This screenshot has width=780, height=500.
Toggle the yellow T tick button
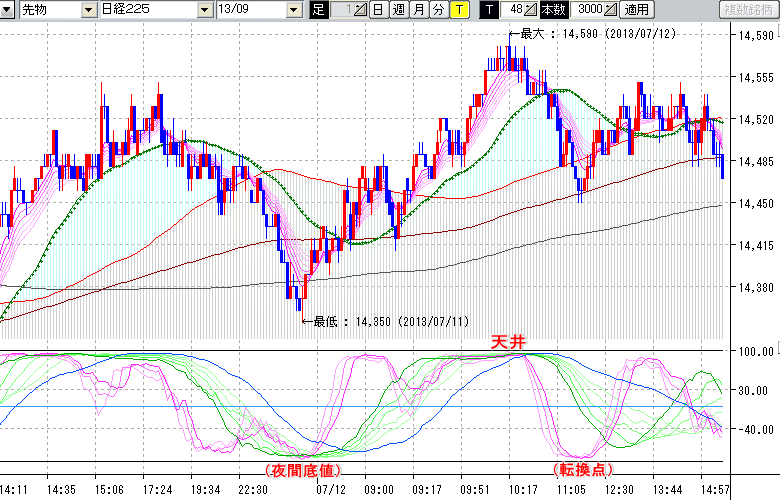tap(458, 10)
